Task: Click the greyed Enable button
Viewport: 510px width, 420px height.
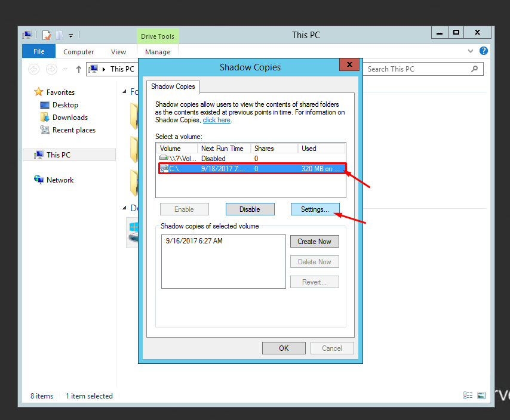Action: [184, 209]
